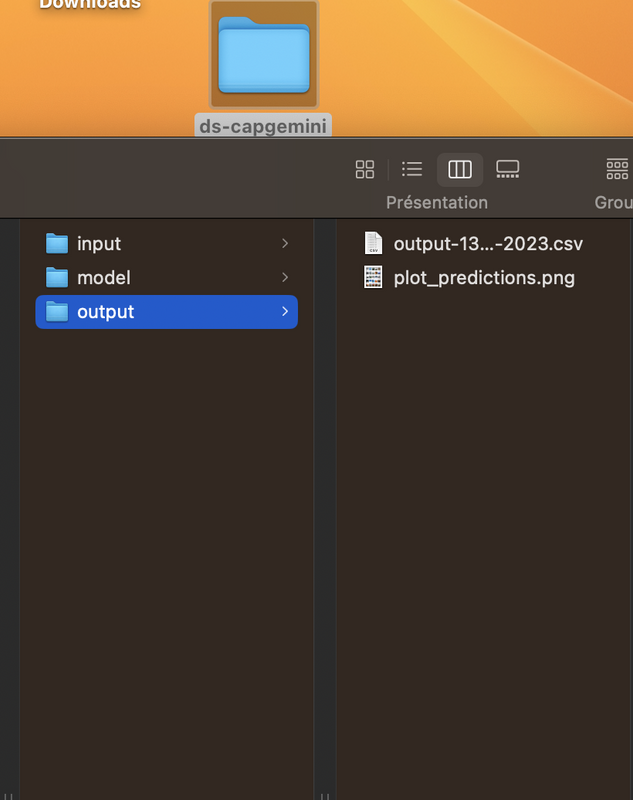The image size is (633, 800).
Task: Expand the model folder chevron
Action: 285,277
